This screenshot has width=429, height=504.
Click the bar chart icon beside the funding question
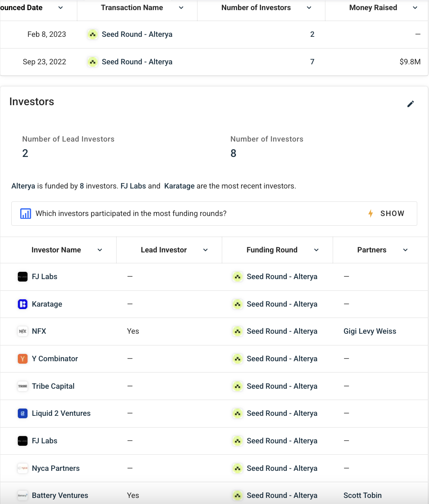click(x=25, y=214)
